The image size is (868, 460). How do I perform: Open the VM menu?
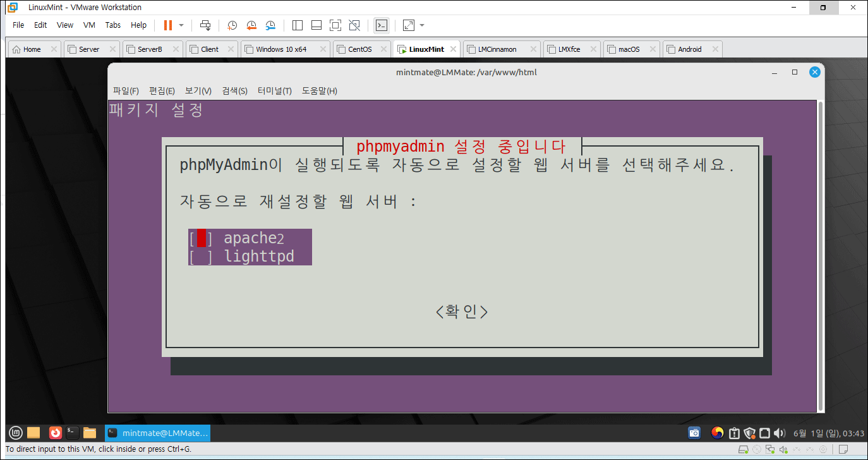89,25
